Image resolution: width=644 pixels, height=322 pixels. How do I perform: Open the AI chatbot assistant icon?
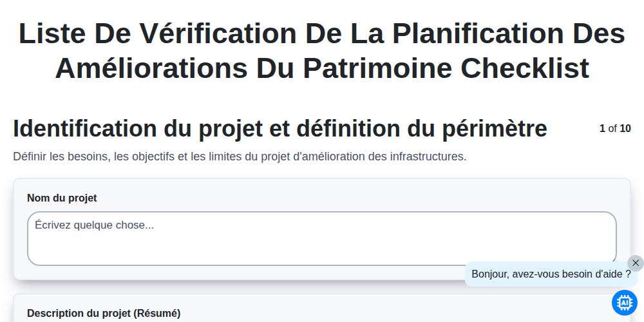(x=624, y=303)
